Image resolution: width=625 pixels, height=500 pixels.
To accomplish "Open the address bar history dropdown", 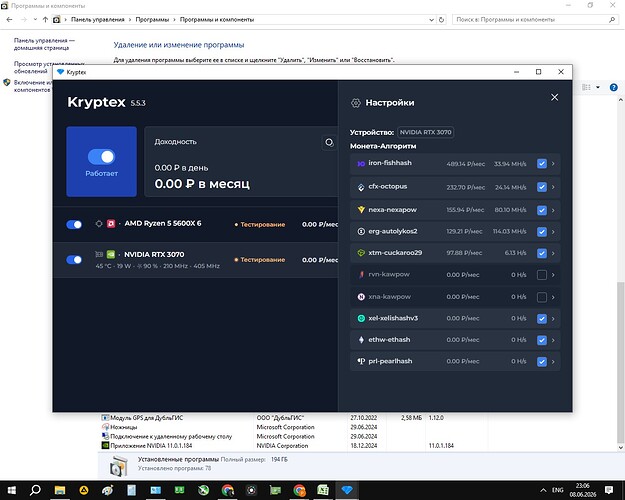I will tap(431, 20).
